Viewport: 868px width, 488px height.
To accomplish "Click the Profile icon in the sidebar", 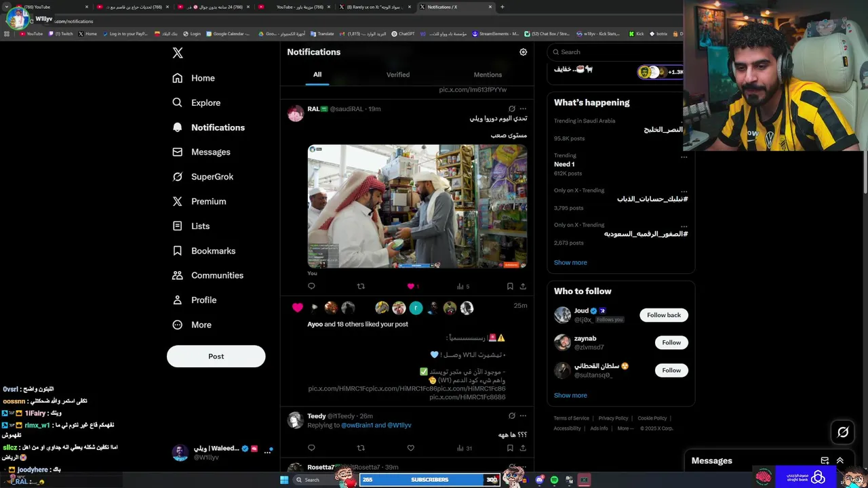I will click(x=178, y=300).
